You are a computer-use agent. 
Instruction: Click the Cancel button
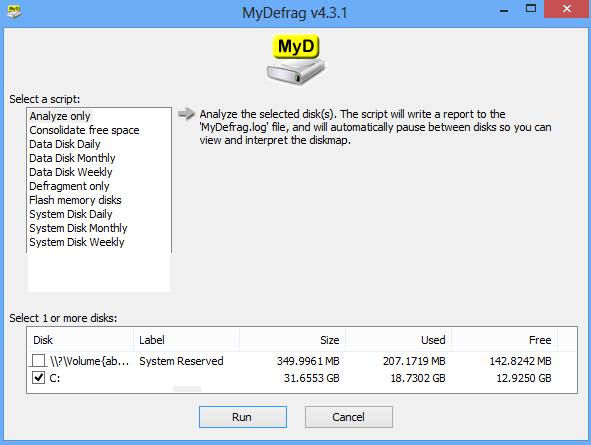pos(349,417)
